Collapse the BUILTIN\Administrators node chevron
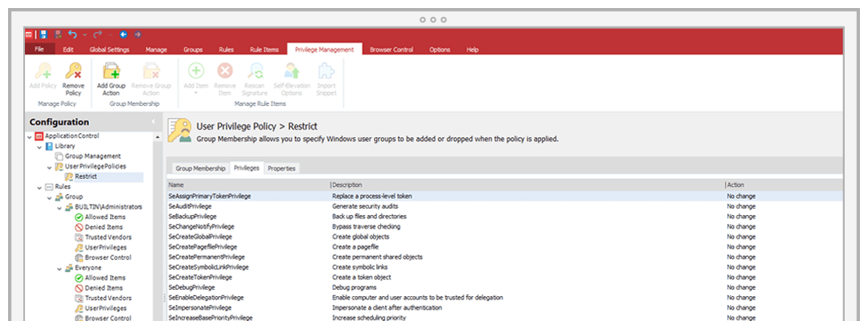Screen dimensions: 868x321 [59, 207]
